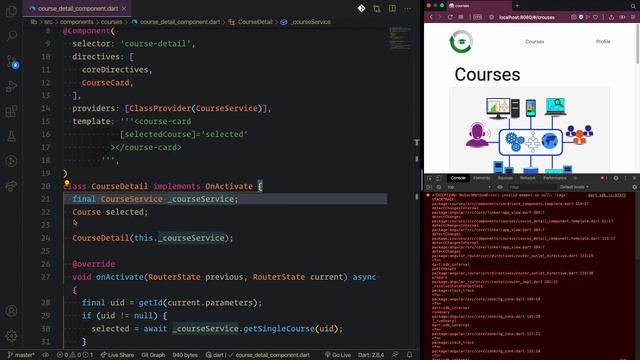Click the 'components' breadcrumb segment
This screenshot has height=360, width=640.
pyautogui.click(x=77, y=22)
